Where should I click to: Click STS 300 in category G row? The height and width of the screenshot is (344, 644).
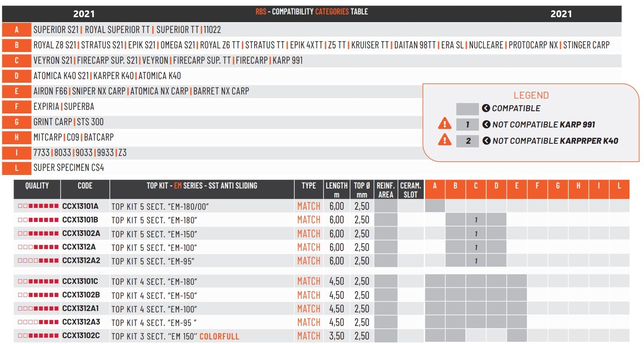(x=90, y=122)
